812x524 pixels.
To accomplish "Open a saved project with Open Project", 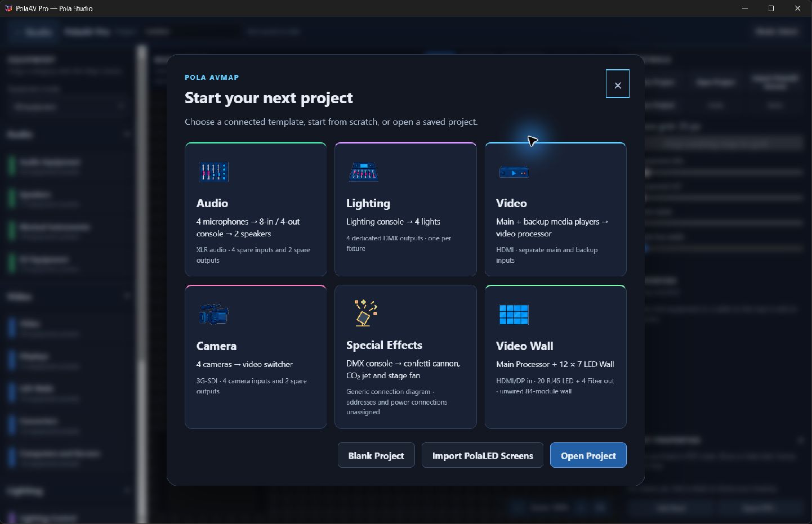I will 588,455.
